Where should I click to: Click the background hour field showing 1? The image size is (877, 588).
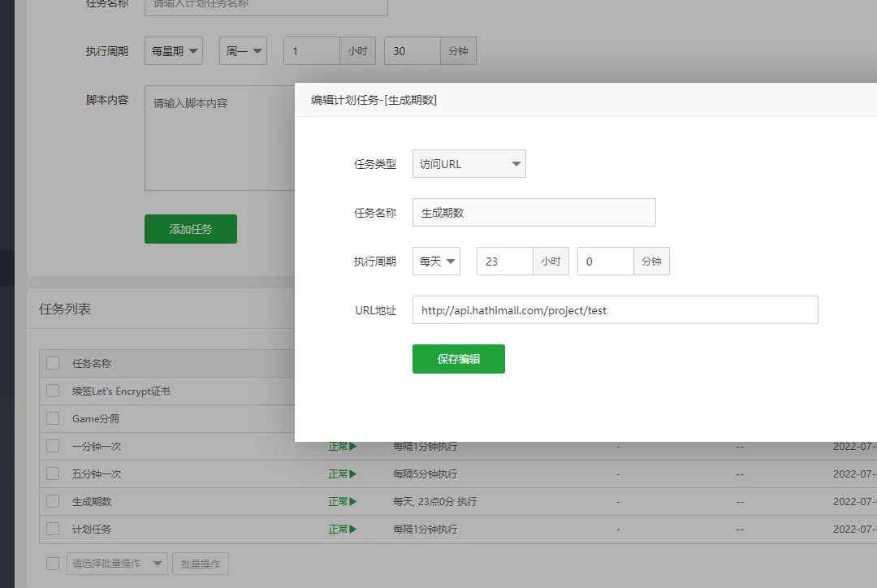tap(312, 51)
